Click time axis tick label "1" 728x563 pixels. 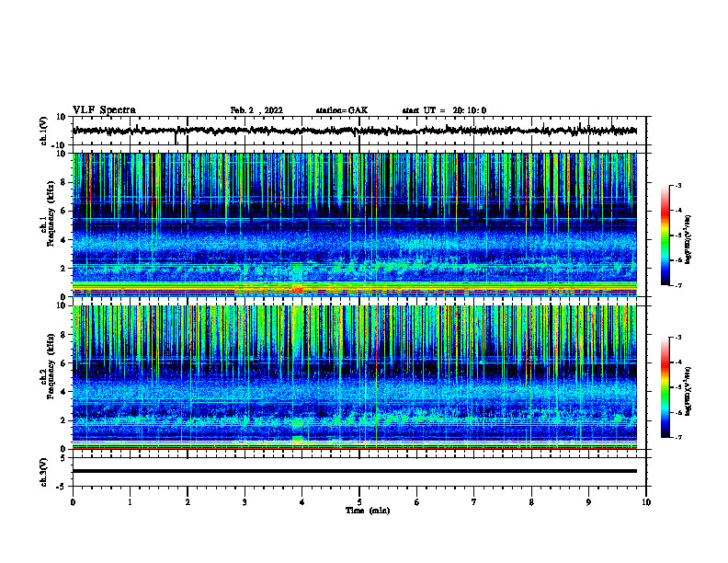click(130, 502)
